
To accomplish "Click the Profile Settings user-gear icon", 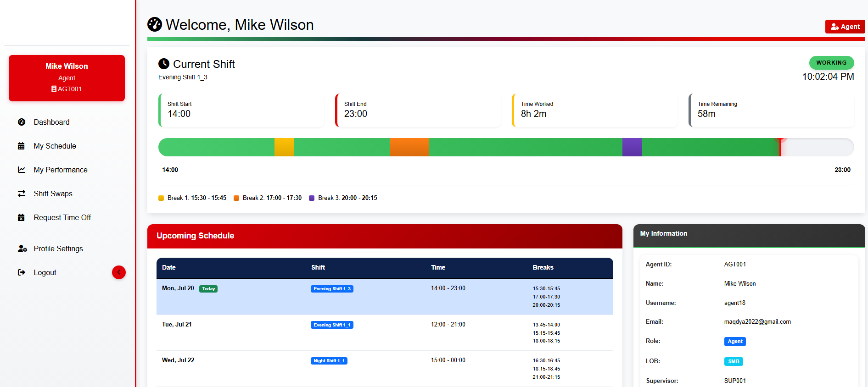I will pyautogui.click(x=22, y=249).
